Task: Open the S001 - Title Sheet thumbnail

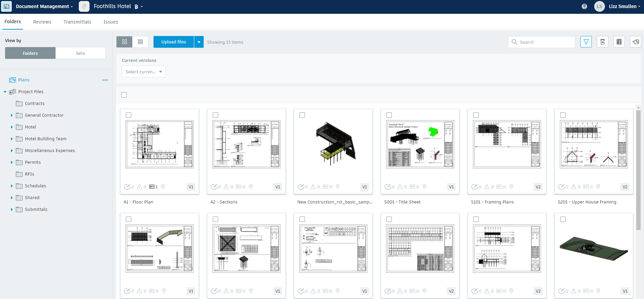Action: [420, 144]
